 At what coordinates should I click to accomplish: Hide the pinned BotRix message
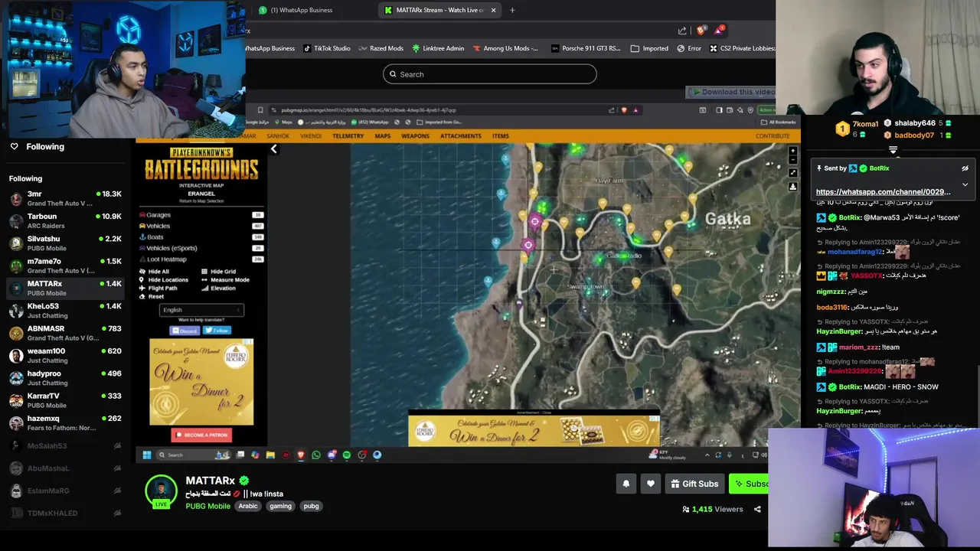965,168
